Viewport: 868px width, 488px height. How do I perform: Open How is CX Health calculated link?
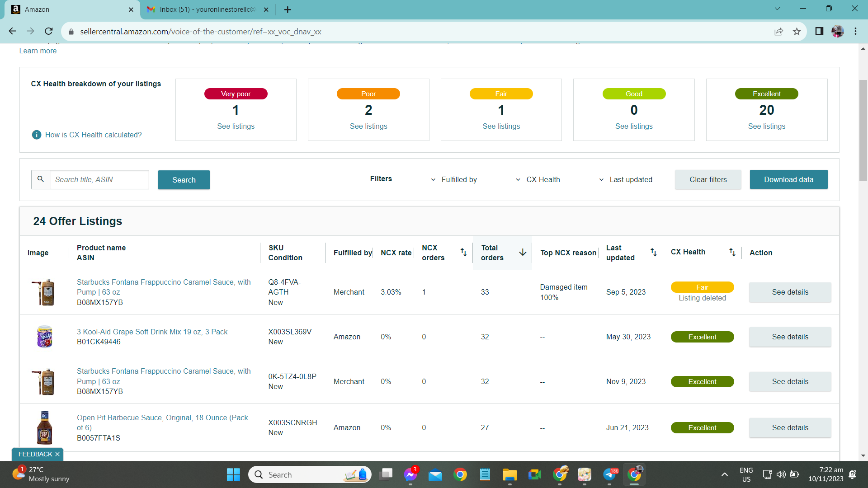[94, 135]
